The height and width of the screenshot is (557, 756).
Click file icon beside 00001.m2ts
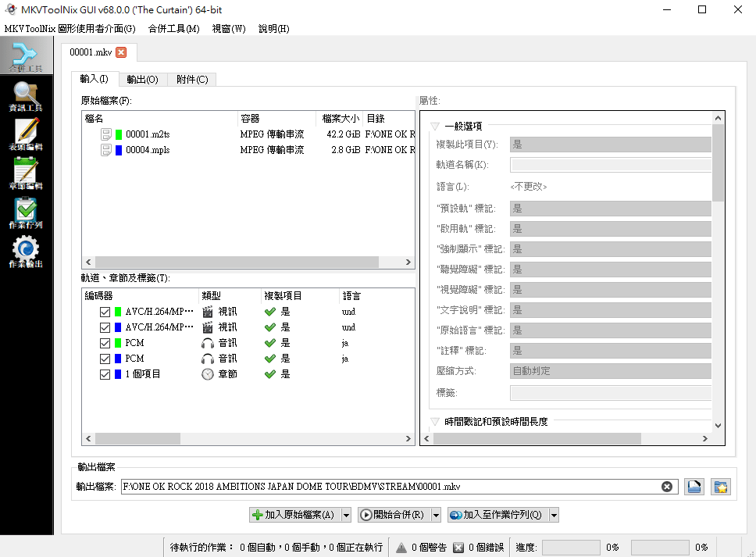(x=106, y=134)
